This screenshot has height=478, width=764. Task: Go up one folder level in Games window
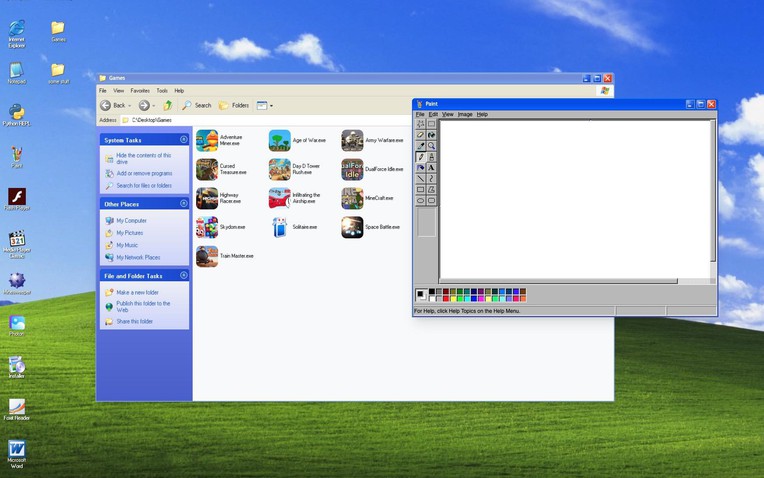click(168, 105)
